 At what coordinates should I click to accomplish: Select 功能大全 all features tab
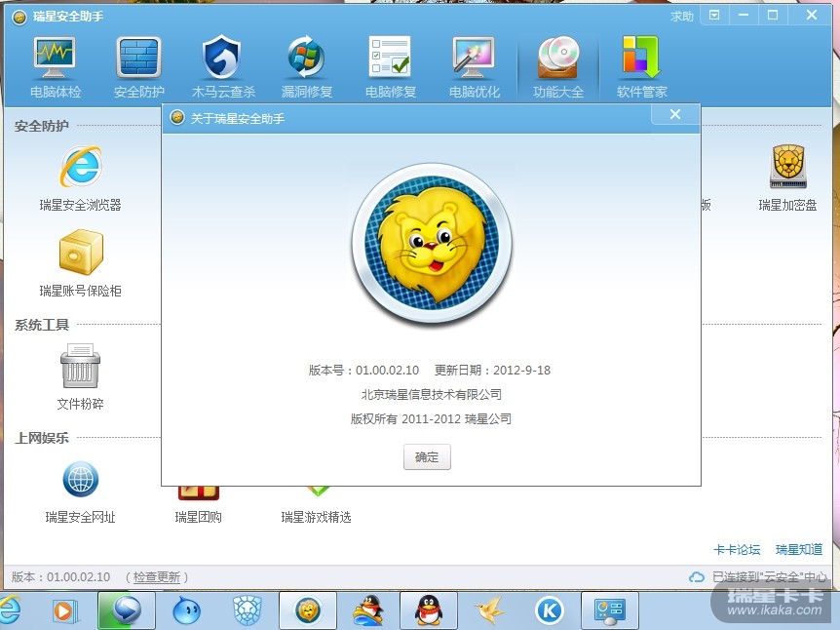click(x=558, y=67)
